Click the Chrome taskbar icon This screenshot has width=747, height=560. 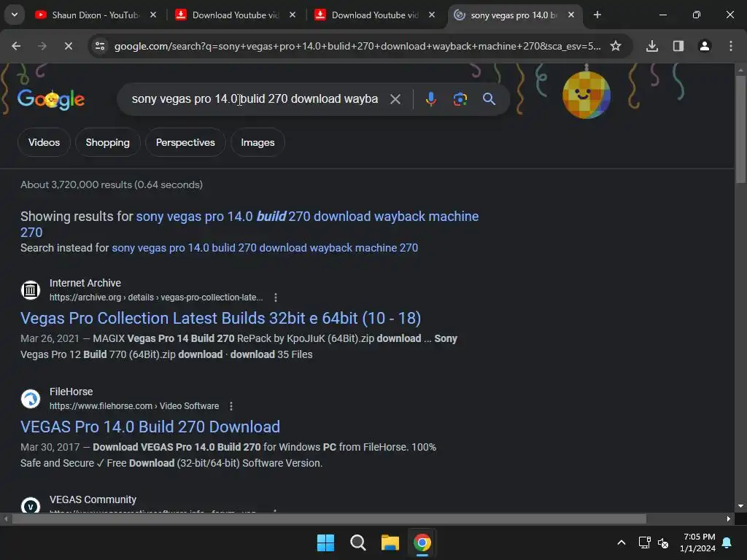(422, 542)
